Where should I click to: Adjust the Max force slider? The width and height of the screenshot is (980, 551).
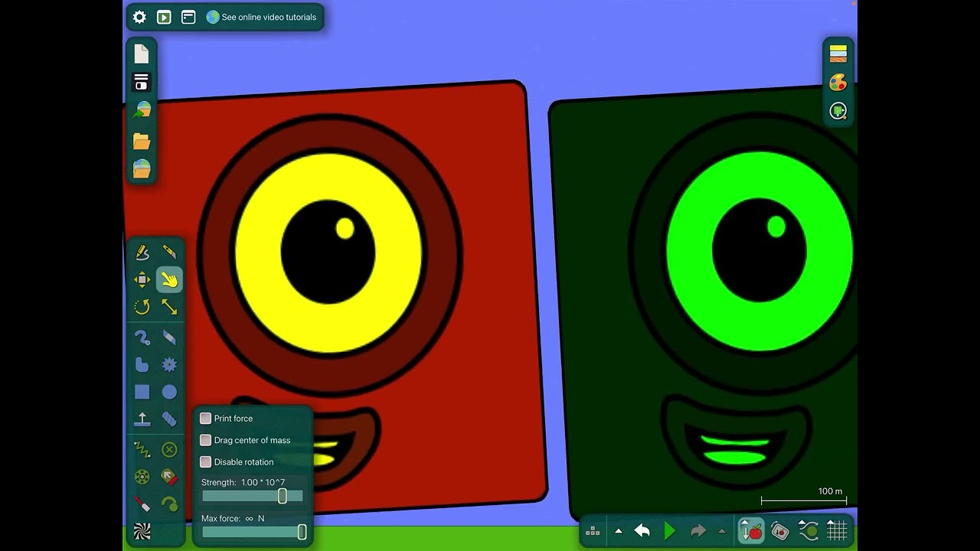pos(253,532)
